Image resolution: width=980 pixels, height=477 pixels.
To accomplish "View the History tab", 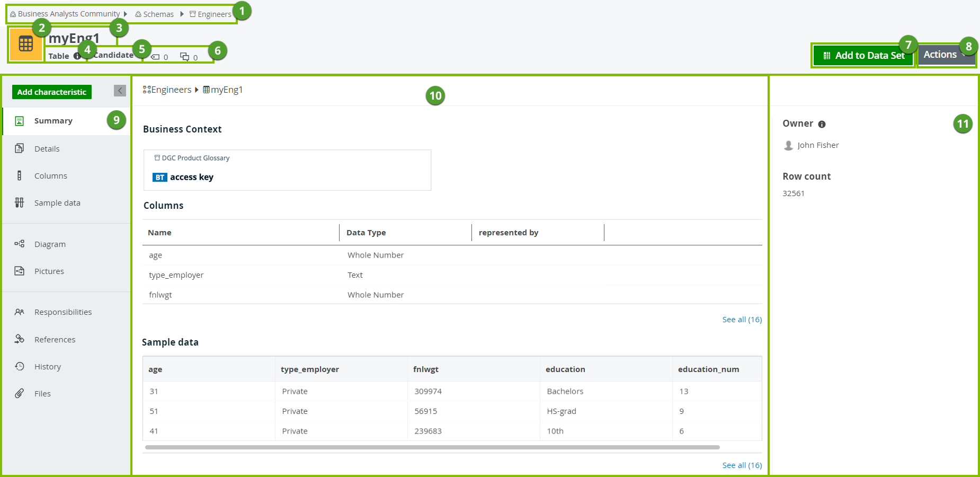I will 47,367.
